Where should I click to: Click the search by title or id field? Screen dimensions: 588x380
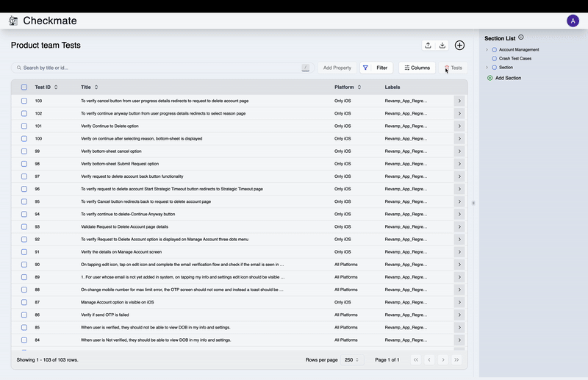click(x=162, y=68)
